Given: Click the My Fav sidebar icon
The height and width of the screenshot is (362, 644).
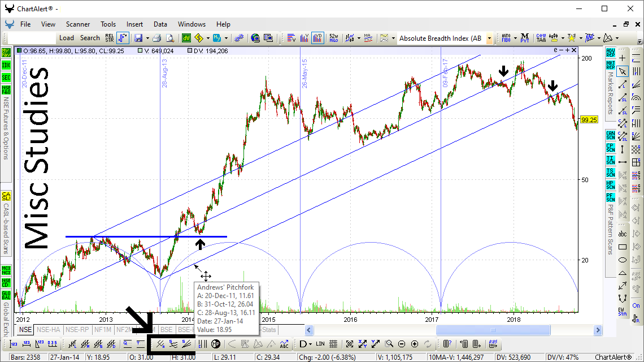Looking at the screenshot, I should [6, 53].
